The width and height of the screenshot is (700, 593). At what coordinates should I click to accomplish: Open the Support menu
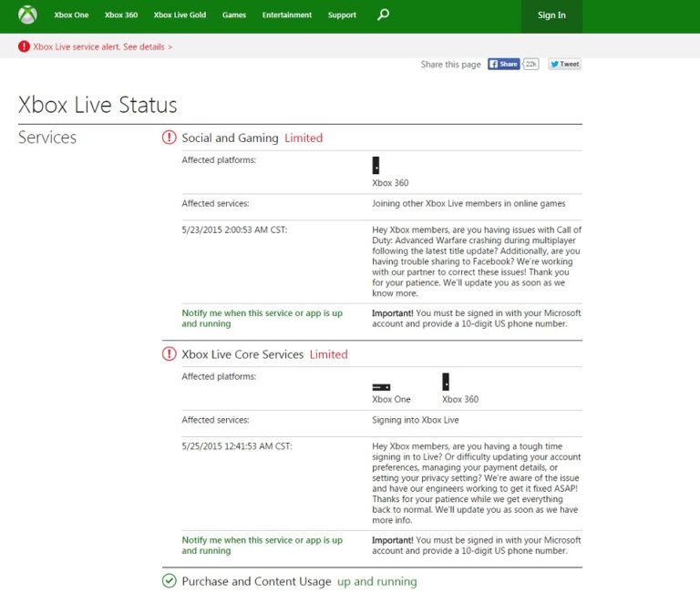coord(342,15)
